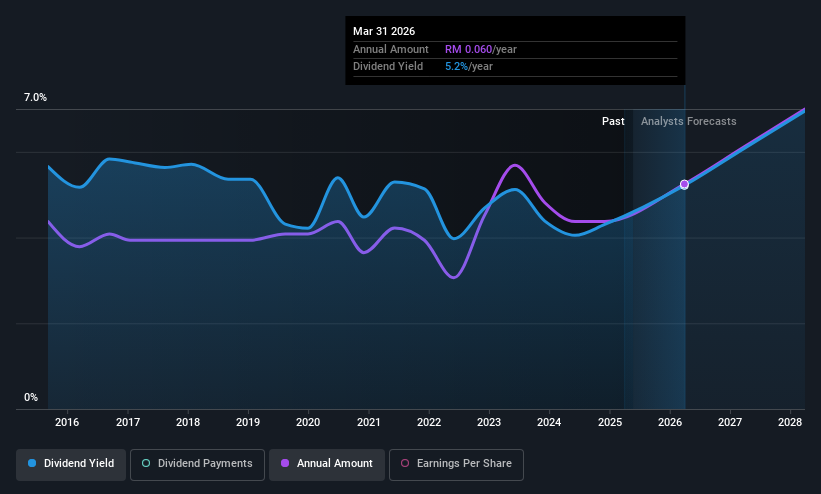Click the 2028 x-axis label
The width and height of the screenshot is (821, 494).
(x=790, y=422)
